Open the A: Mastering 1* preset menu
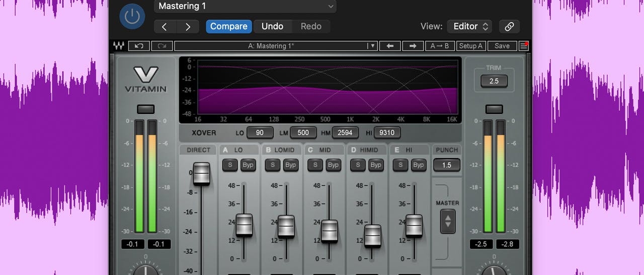The width and height of the screenshot is (644, 275). coord(275,46)
